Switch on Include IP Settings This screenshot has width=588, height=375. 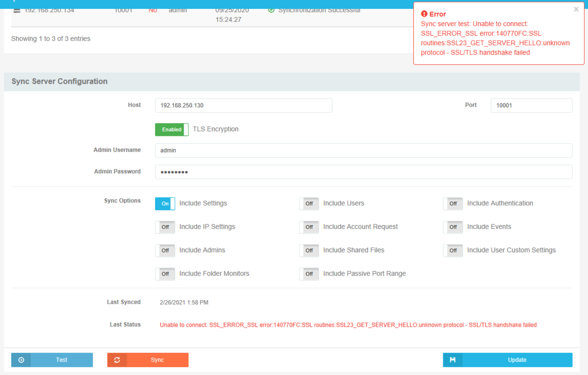coord(165,227)
